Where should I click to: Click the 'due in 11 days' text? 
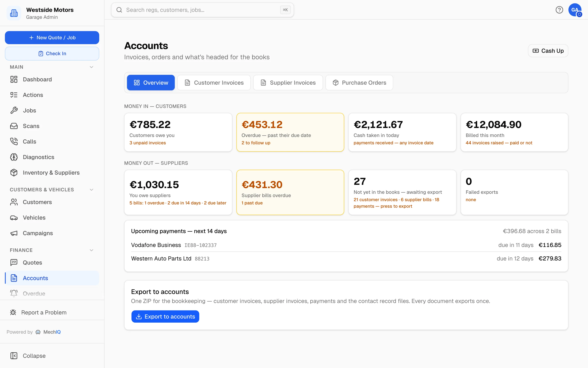pos(516,245)
